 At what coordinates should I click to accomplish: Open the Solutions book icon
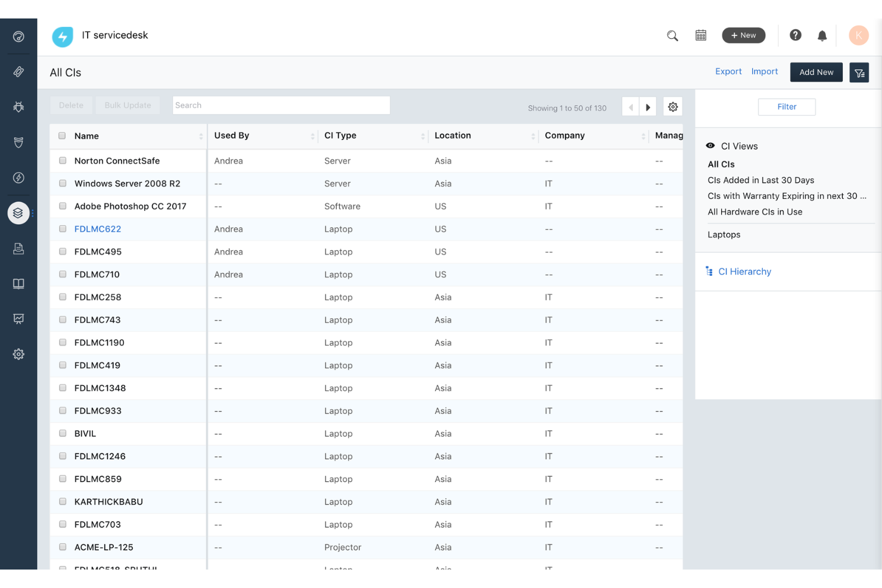18,284
